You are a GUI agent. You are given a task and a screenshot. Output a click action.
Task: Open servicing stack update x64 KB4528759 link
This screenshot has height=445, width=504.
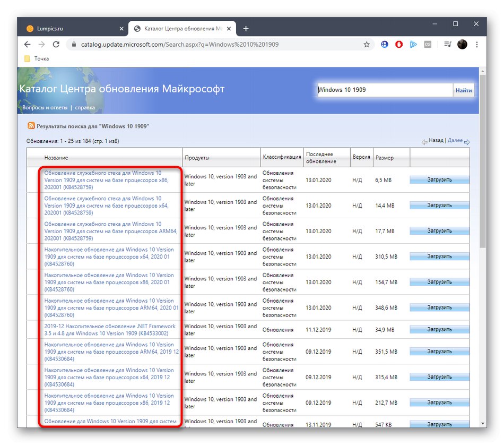pos(107,206)
